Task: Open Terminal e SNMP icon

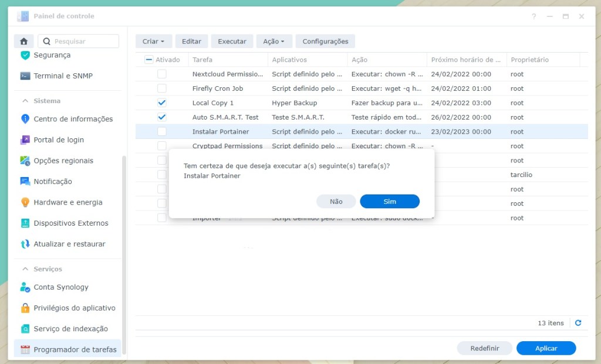Action: (25, 76)
